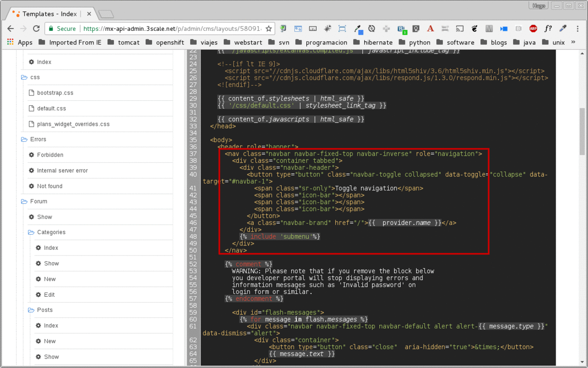
Task: Open the AdBlock Plus extension icon
Action: (533, 28)
